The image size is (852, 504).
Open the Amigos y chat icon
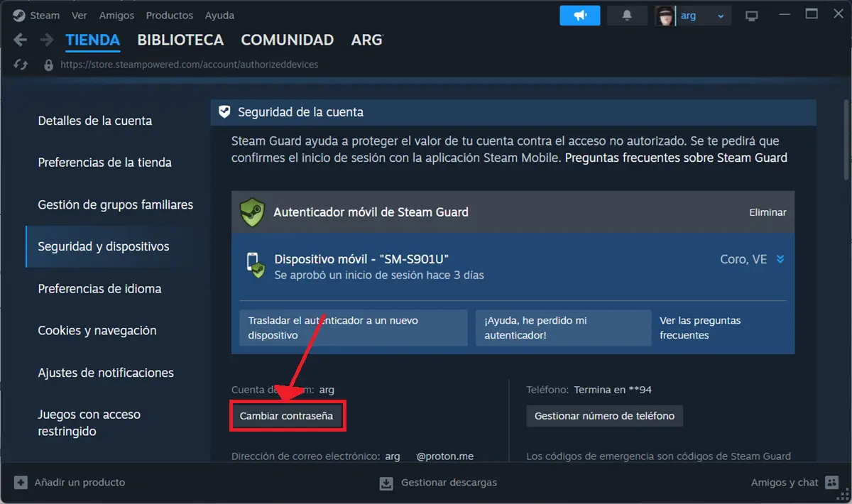point(832,483)
